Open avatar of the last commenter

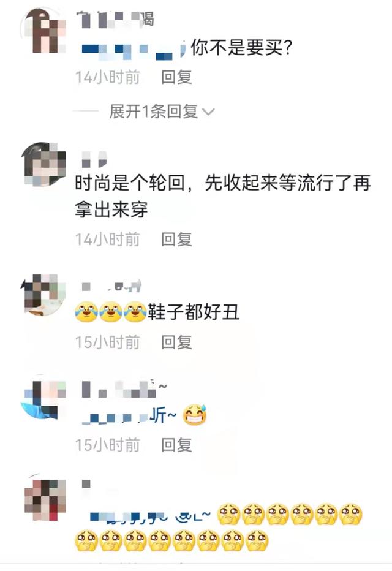click(x=43, y=499)
